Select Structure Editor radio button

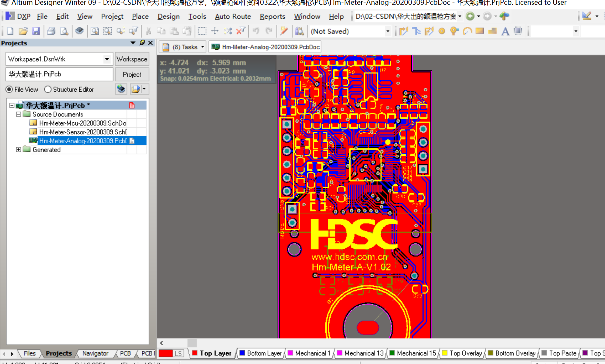pyautogui.click(x=48, y=90)
